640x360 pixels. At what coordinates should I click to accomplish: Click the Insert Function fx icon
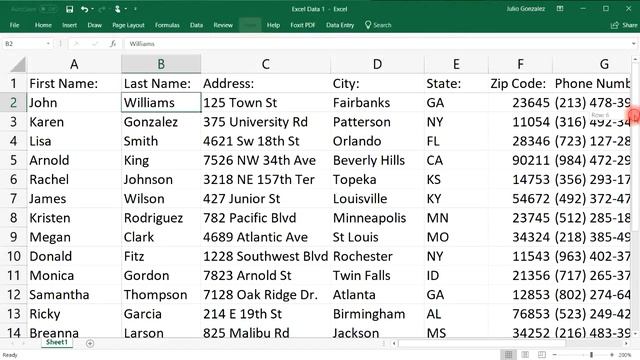[x=113, y=44]
